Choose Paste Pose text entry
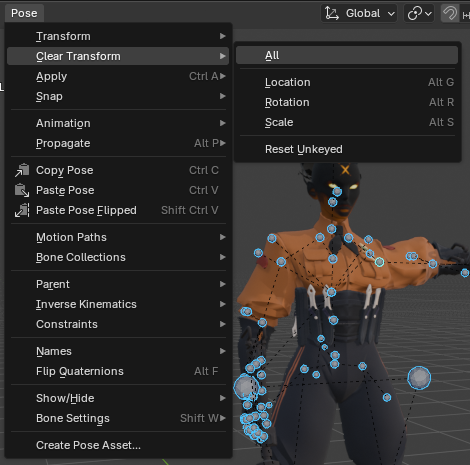470x465 pixels. coord(65,190)
